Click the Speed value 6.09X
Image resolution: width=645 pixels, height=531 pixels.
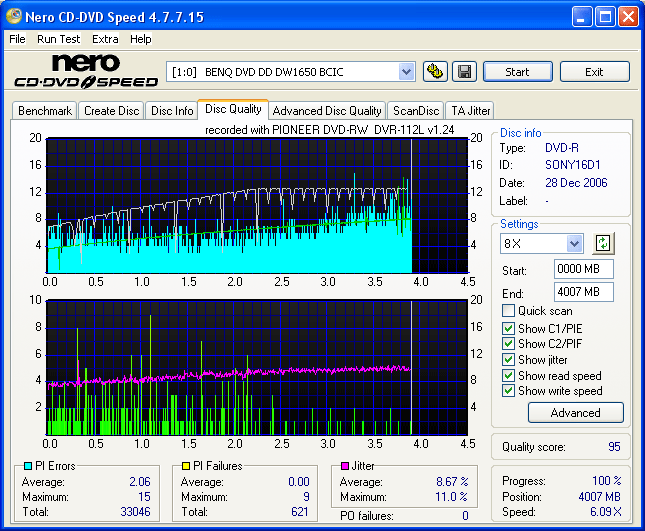tap(606, 512)
